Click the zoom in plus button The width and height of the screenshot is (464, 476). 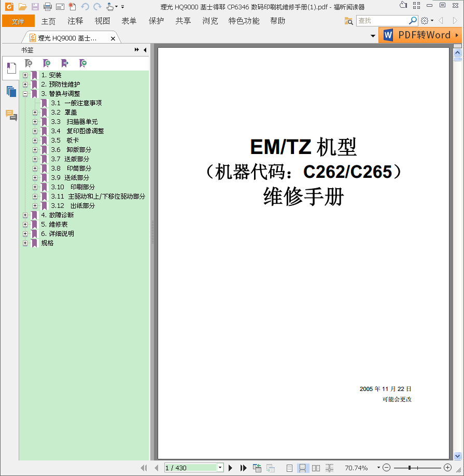(447, 468)
